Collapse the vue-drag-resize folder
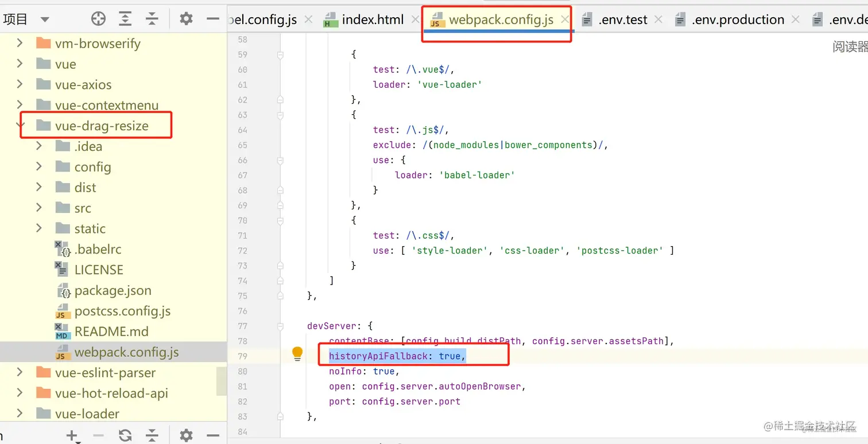Screen dimensions: 868x444 click(20, 126)
